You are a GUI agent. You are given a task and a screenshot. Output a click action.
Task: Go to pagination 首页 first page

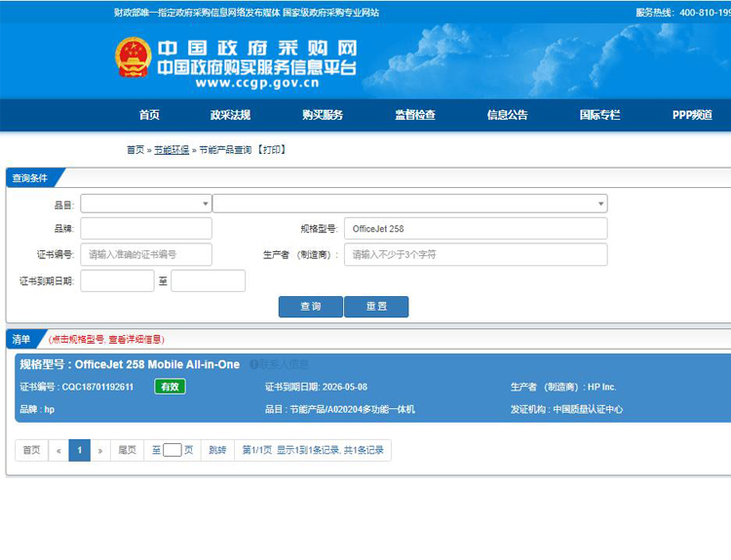[32, 450]
